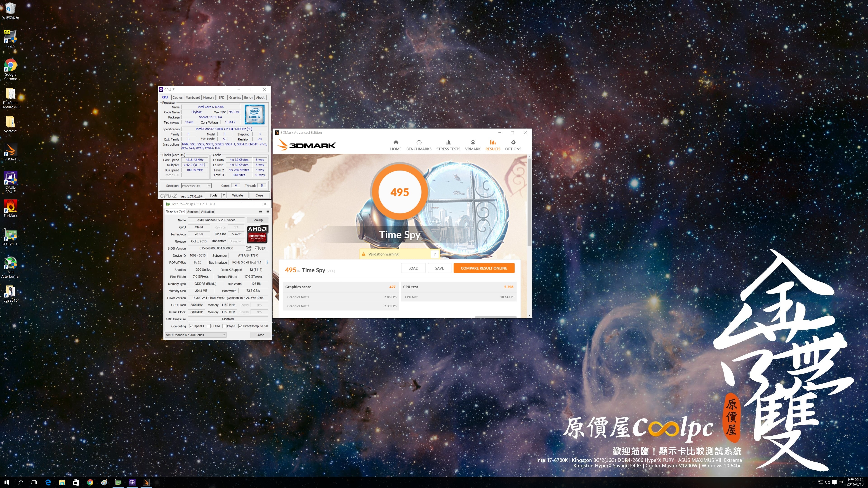This screenshot has width=868, height=488.
Task: Launch MSI Afterburner from desktop
Action: click(x=10, y=267)
